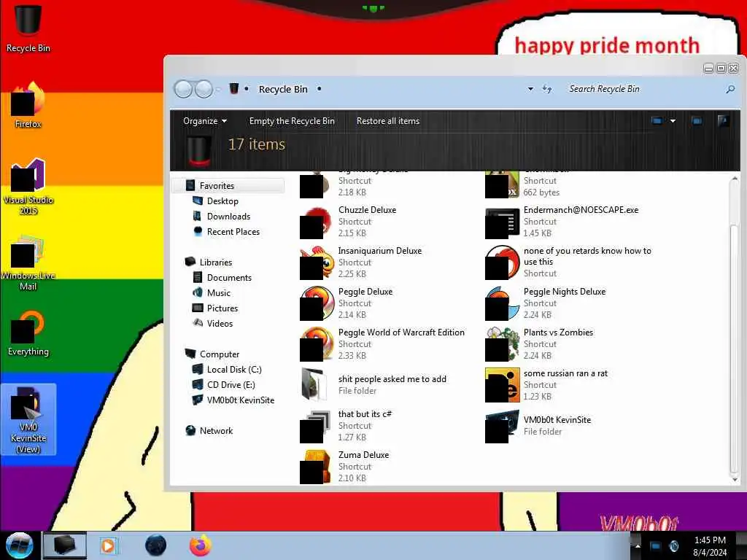The height and width of the screenshot is (560, 747).
Task: Select Peggle World of Warcraft Edition icon
Action: [317, 344]
